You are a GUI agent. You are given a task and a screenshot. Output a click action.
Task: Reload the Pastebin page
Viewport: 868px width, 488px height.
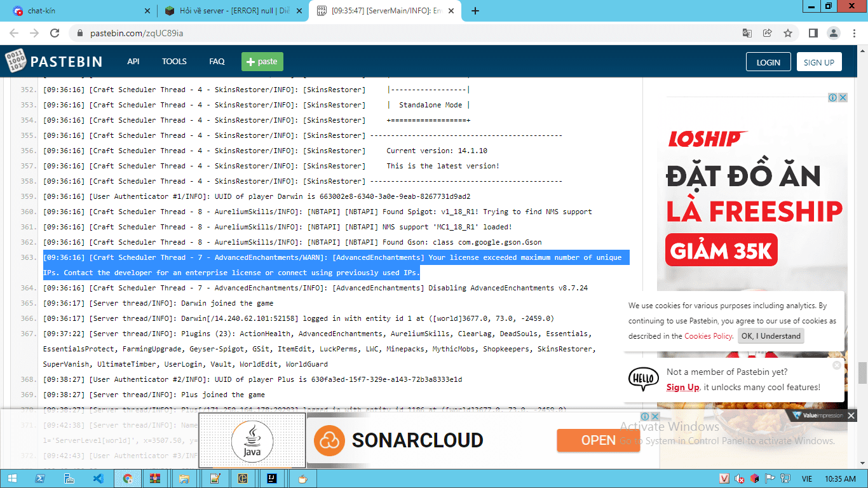55,33
